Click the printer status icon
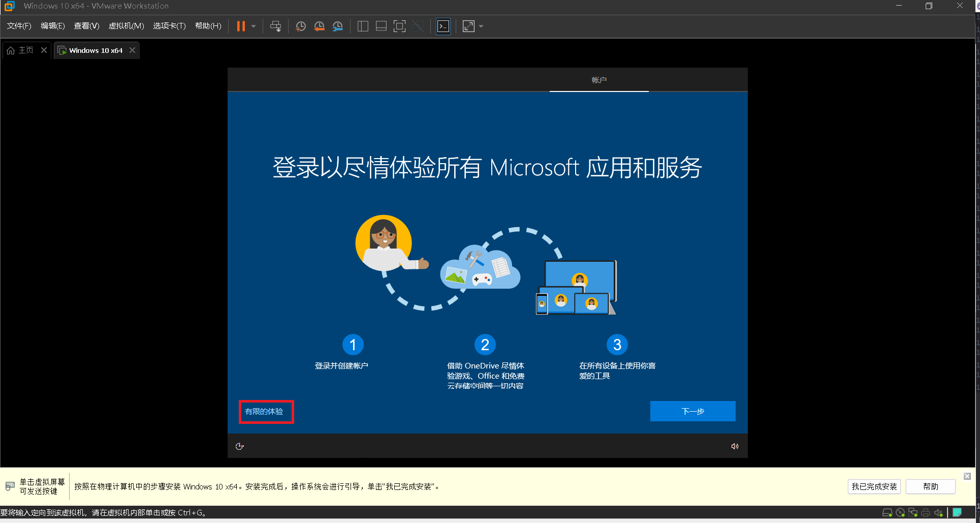The image size is (980, 523). point(926,513)
